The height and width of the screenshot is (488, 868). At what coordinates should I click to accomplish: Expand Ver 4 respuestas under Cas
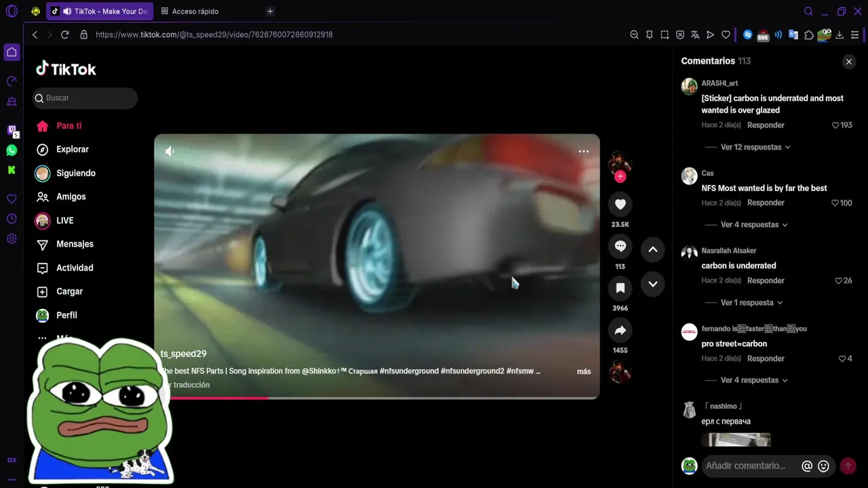[x=754, y=224]
